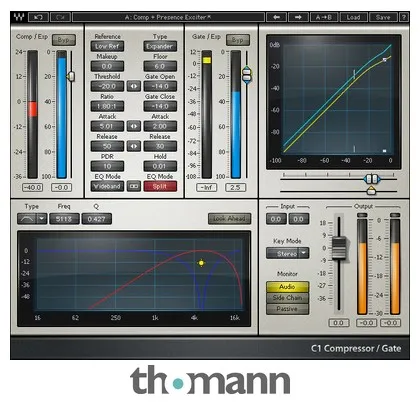Toggle link arrows beside Release

(x=134, y=146)
